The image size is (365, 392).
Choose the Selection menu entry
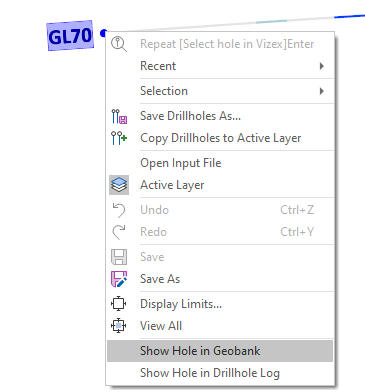pyautogui.click(x=220, y=91)
